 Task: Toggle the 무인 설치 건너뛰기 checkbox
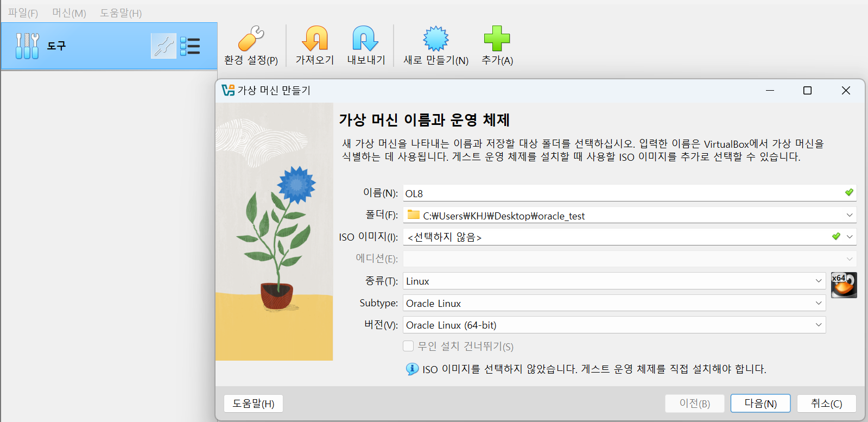[409, 346]
